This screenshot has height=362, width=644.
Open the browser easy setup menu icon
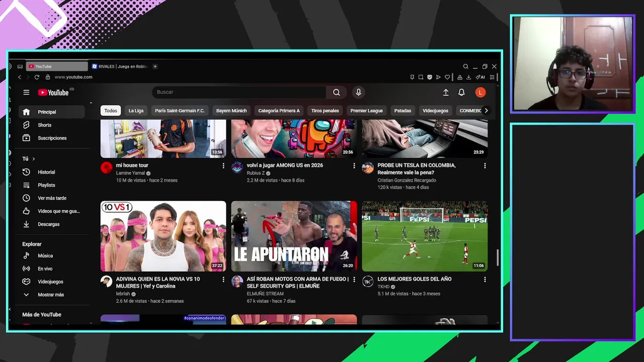pyautogui.click(x=492, y=77)
